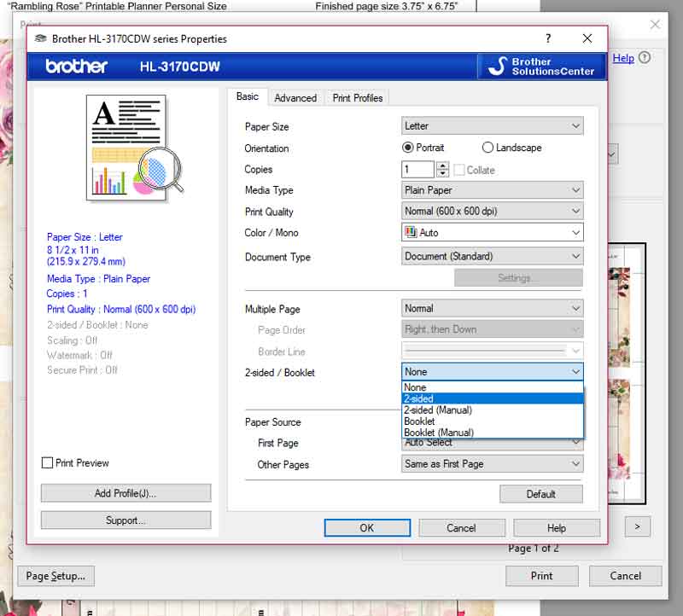Viewport: 683px width, 616px height.
Task: Click the question mark help icon in title bar
Action: (548, 38)
